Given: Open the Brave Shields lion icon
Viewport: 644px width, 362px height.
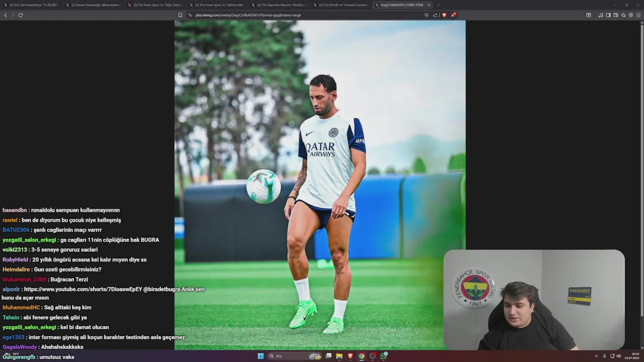Looking at the screenshot, I should (x=444, y=15).
